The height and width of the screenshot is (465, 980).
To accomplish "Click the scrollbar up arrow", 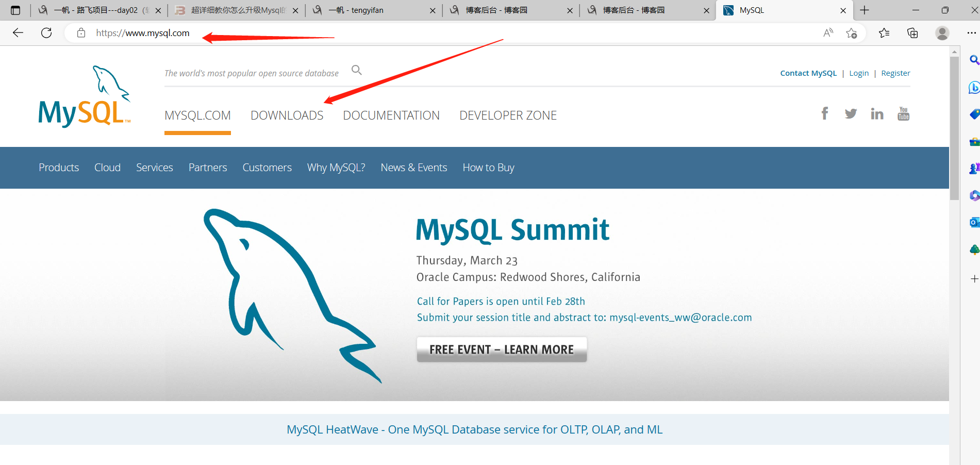I will click(x=954, y=52).
